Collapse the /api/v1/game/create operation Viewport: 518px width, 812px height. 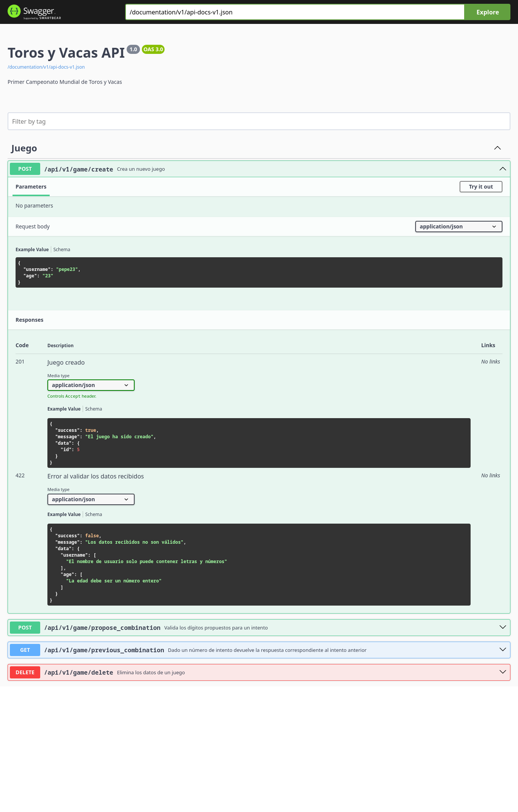[x=502, y=169]
